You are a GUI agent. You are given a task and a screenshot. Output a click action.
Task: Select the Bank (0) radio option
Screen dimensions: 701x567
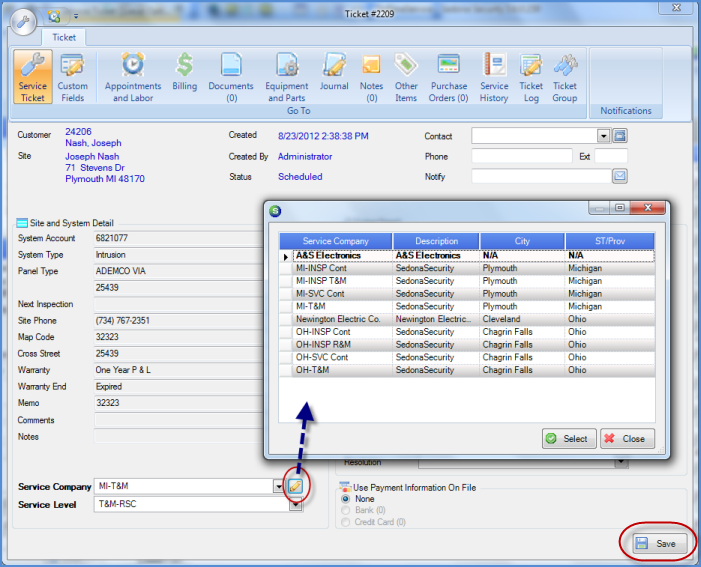(x=347, y=510)
